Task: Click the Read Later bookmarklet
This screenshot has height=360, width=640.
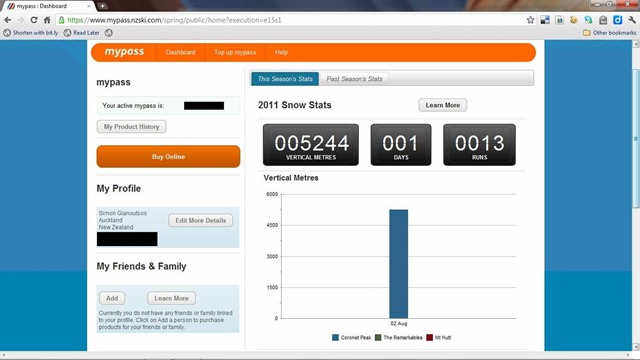Action: pos(82,33)
